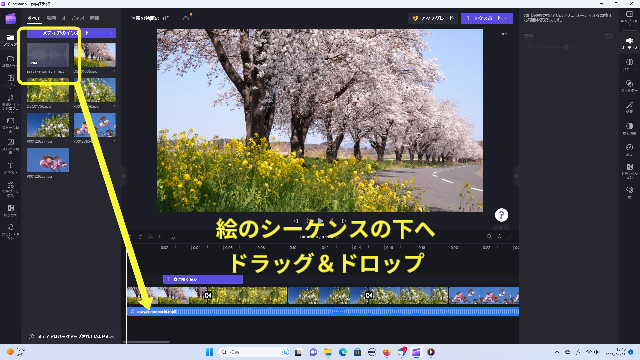Select the オーディオ media tab
Image resolution: width=640 pixels, height=360 pixels.
73,18
